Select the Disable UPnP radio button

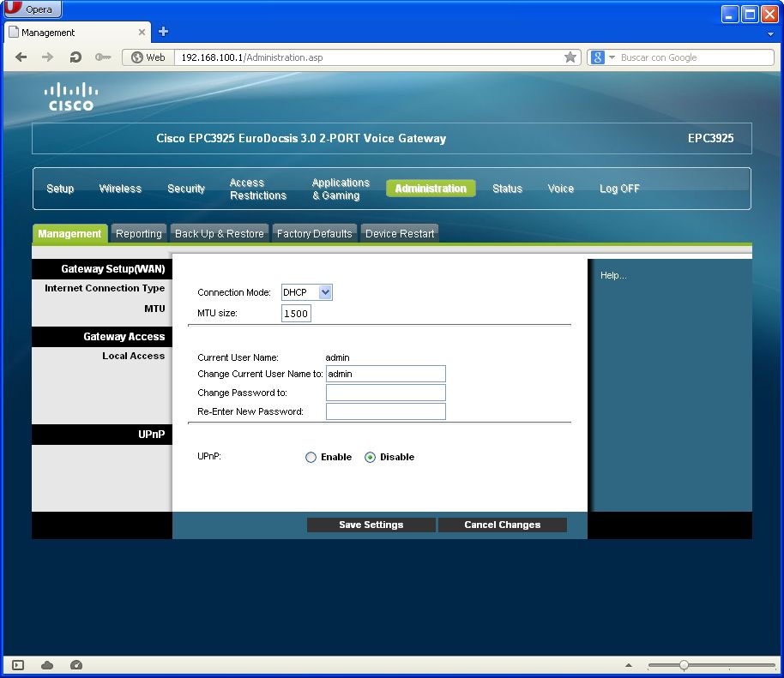tap(370, 457)
